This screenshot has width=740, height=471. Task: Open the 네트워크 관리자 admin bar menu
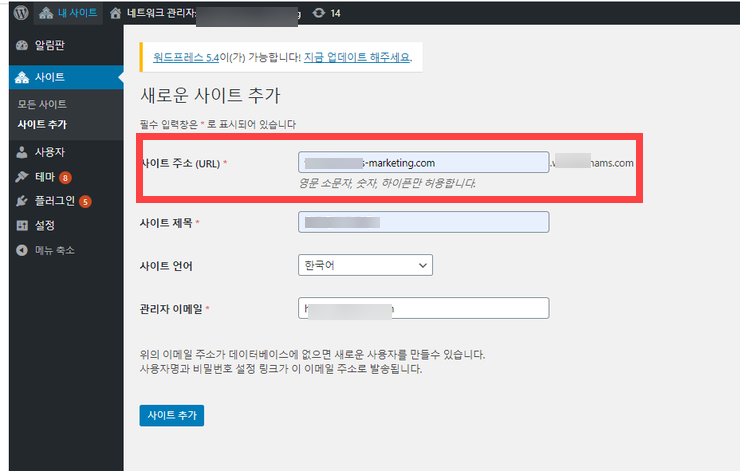click(204, 13)
